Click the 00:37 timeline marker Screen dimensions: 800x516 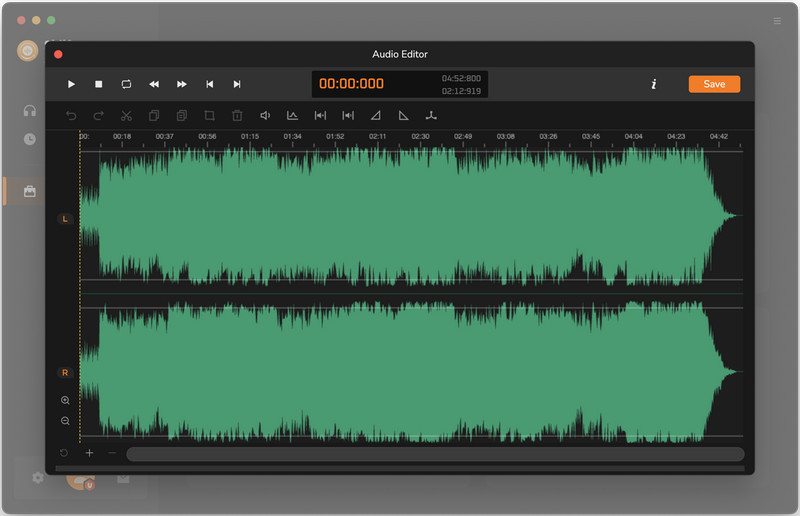(164, 136)
